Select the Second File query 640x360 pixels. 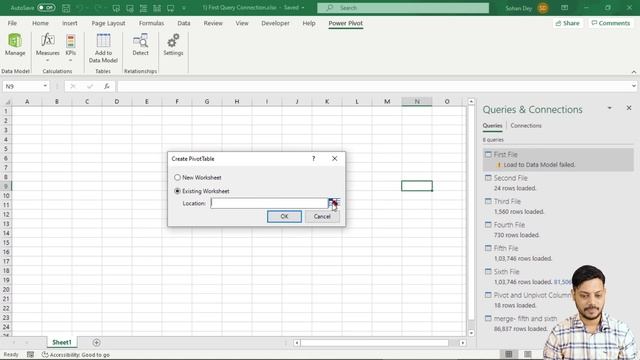point(558,183)
